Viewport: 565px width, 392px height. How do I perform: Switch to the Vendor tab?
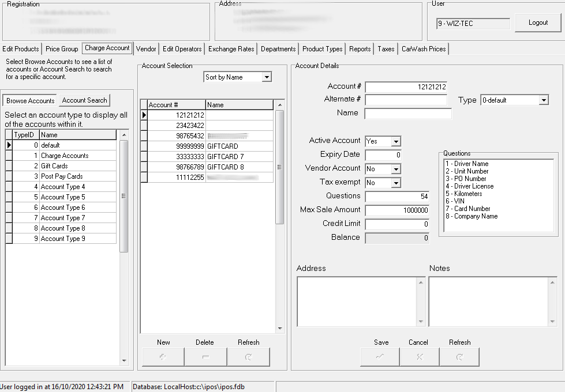click(146, 49)
